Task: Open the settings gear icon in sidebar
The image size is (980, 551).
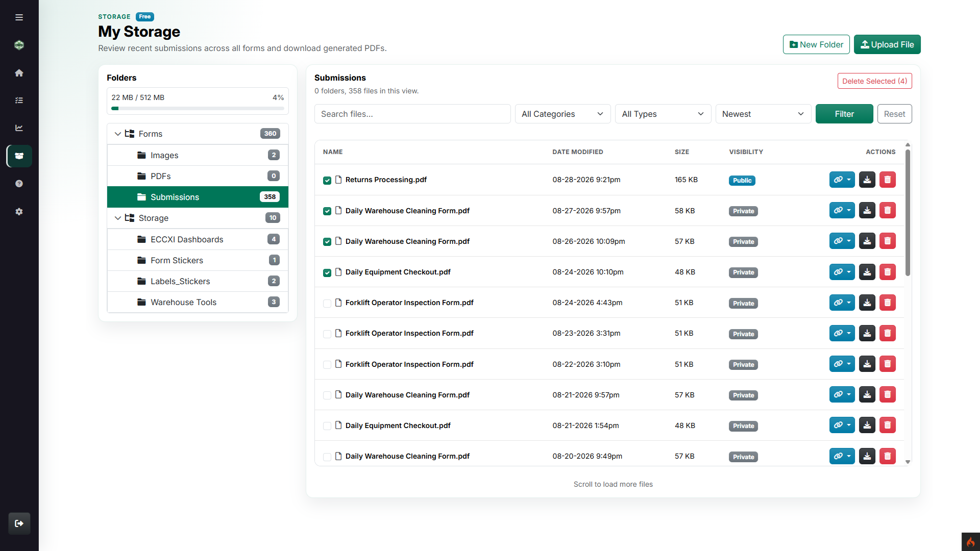Action: pos(19,211)
